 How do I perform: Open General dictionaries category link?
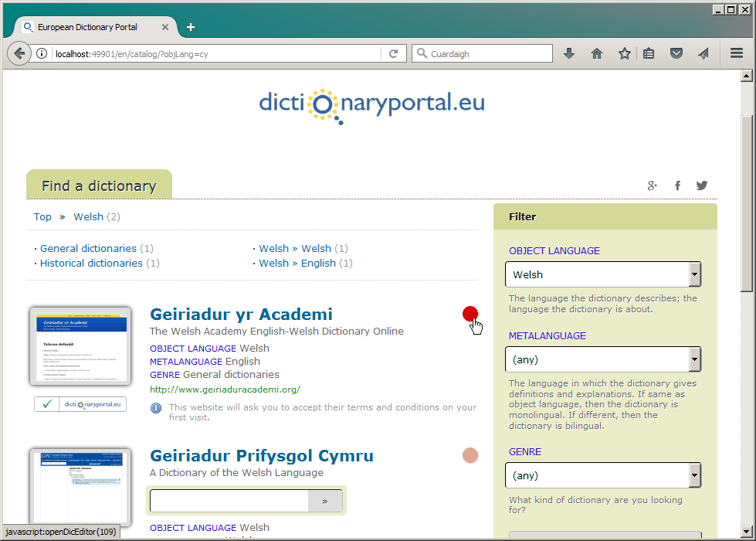(88, 248)
